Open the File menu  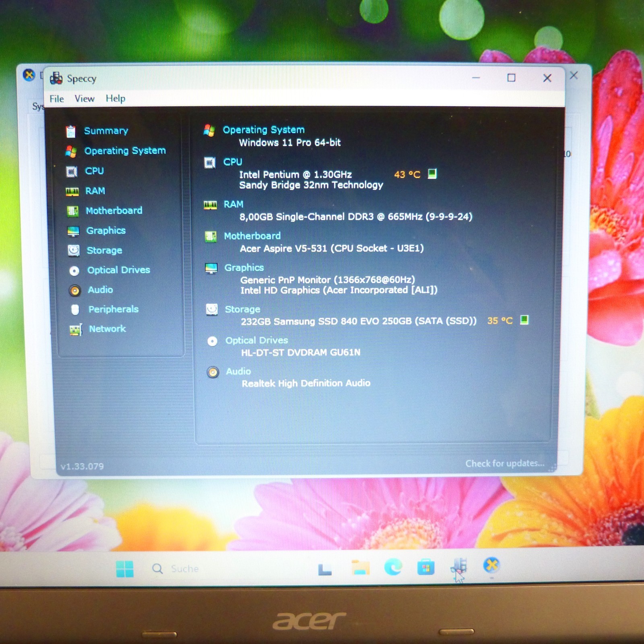[x=57, y=99]
